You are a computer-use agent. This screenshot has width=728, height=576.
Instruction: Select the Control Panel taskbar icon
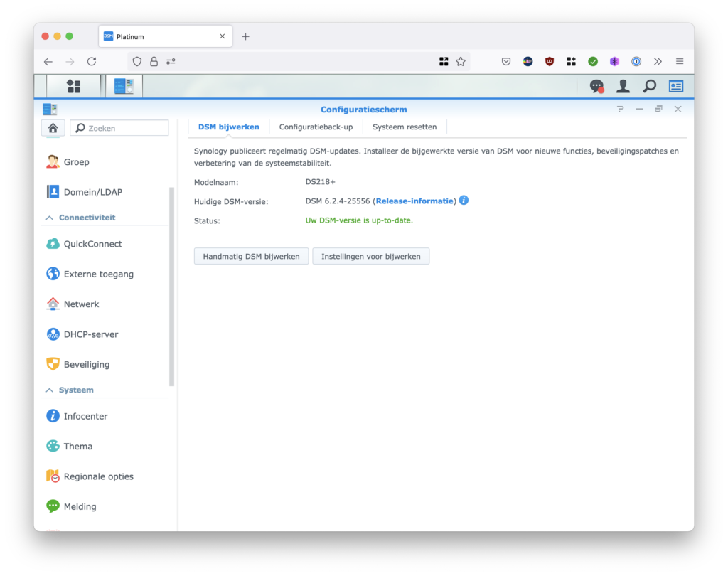click(124, 86)
